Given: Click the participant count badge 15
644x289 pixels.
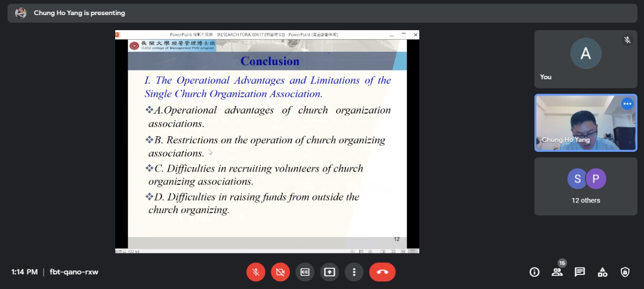Looking at the screenshot, I should click(562, 263).
